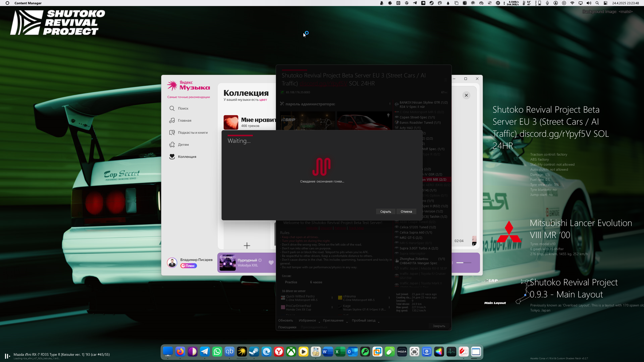Screen dimensions: 644x362
Task: Pause loading via bottom-left pause icon
Action: 7,356
